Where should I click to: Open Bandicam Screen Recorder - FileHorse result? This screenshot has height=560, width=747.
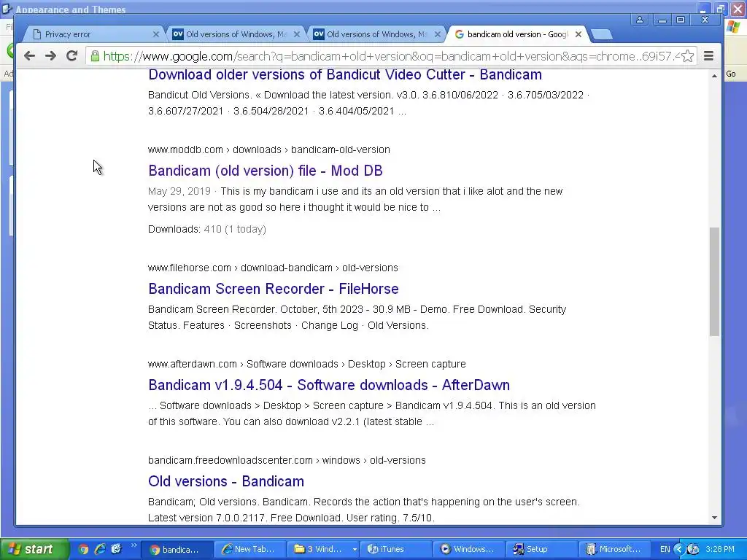pos(274,289)
